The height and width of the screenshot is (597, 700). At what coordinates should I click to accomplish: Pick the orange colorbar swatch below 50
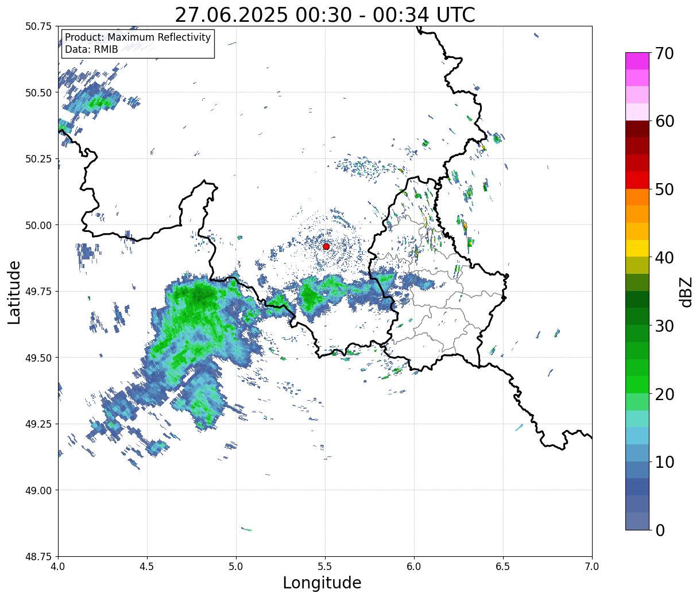(637, 197)
